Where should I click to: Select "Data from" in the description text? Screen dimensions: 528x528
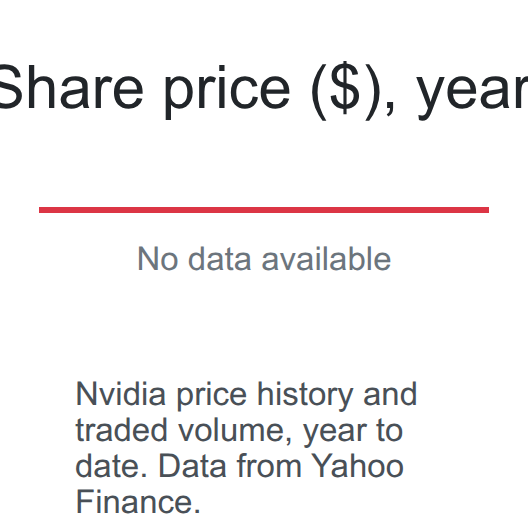[230, 466]
